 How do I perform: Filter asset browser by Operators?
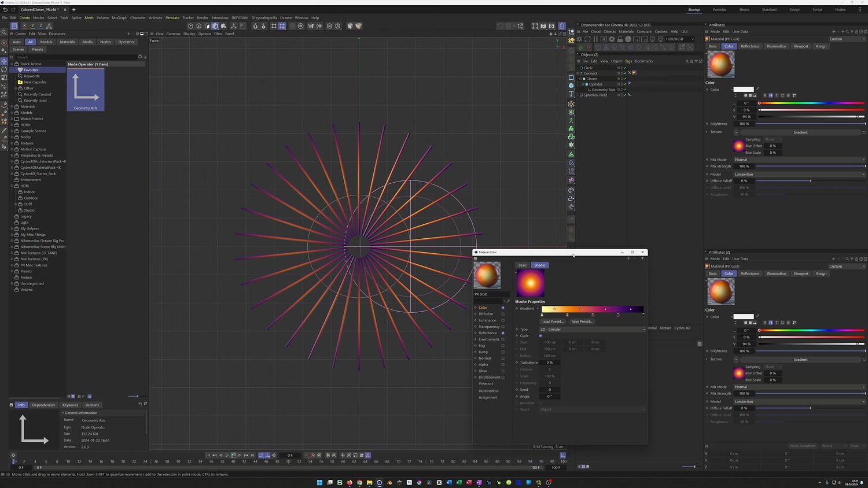point(126,42)
